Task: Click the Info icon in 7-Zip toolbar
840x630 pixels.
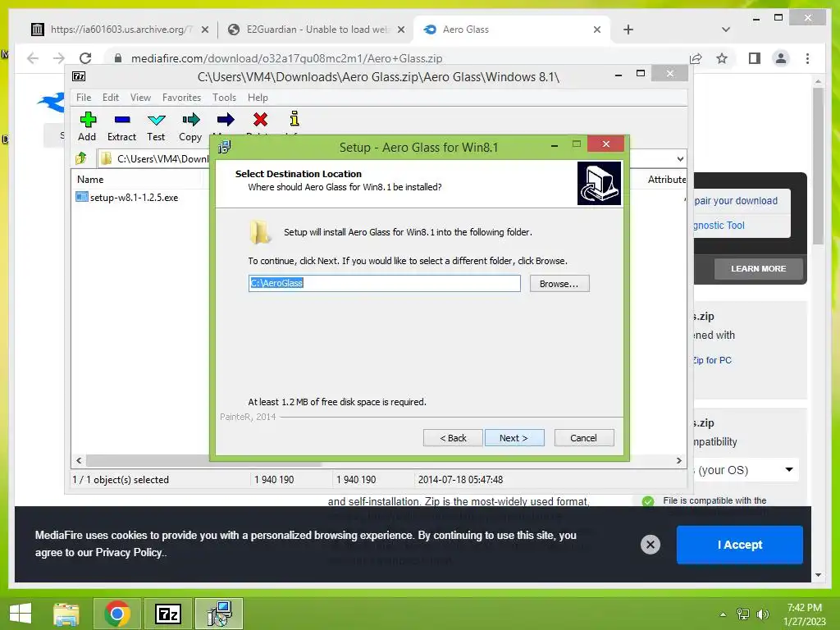Action: point(294,118)
